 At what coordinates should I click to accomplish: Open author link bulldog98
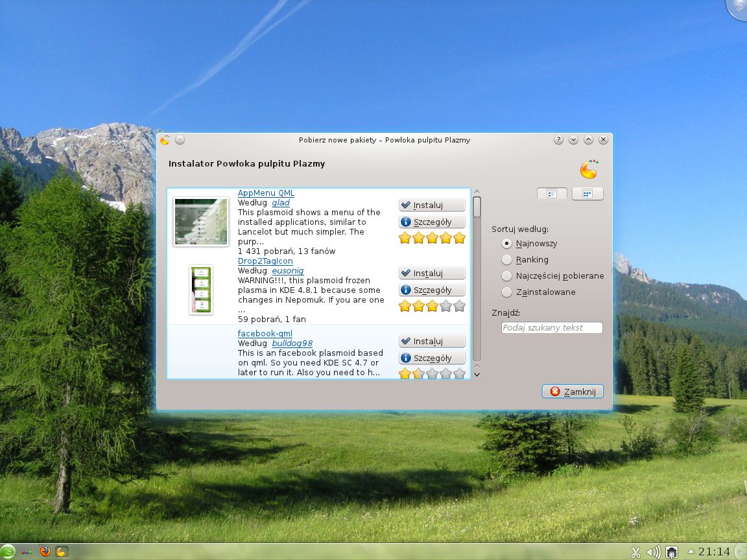click(x=292, y=344)
